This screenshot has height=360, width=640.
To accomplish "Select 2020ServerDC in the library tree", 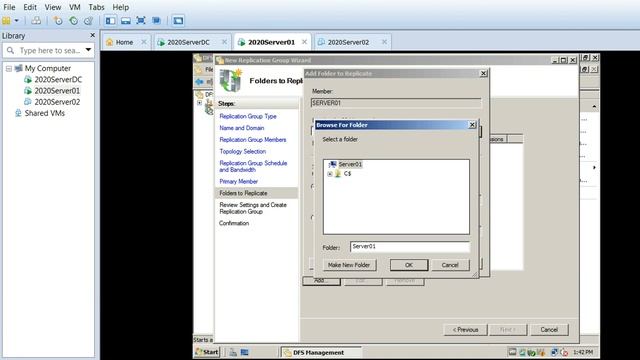I will [x=58, y=80].
